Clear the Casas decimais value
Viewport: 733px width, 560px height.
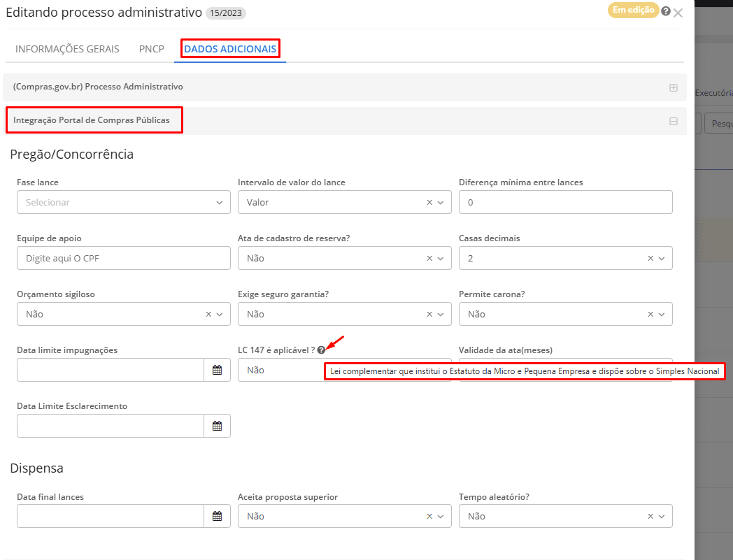650,258
